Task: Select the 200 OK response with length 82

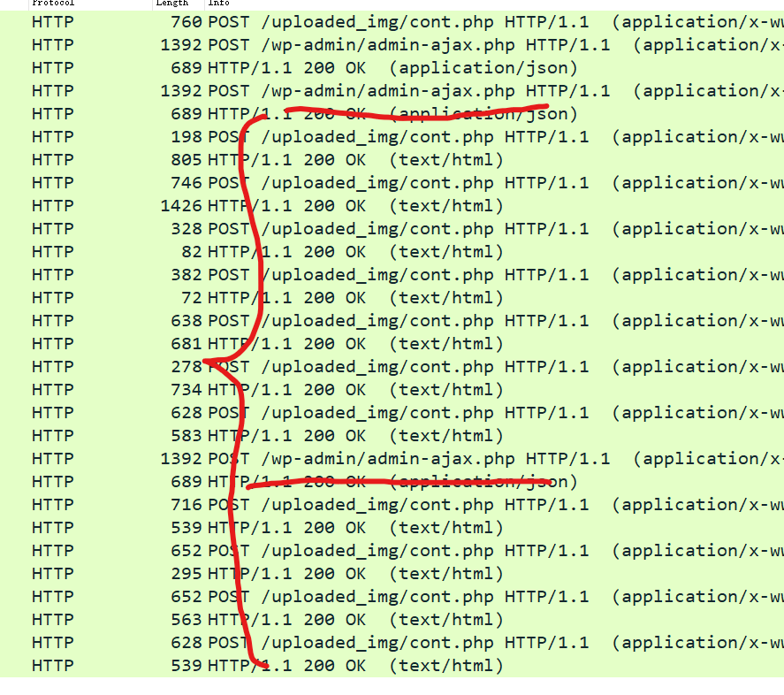Action: (x=392, y=252)
